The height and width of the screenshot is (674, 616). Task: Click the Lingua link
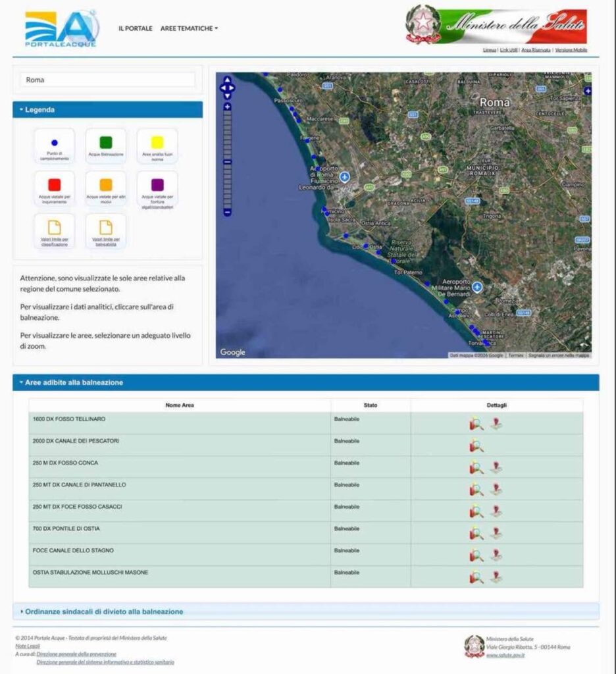[490, 50]
